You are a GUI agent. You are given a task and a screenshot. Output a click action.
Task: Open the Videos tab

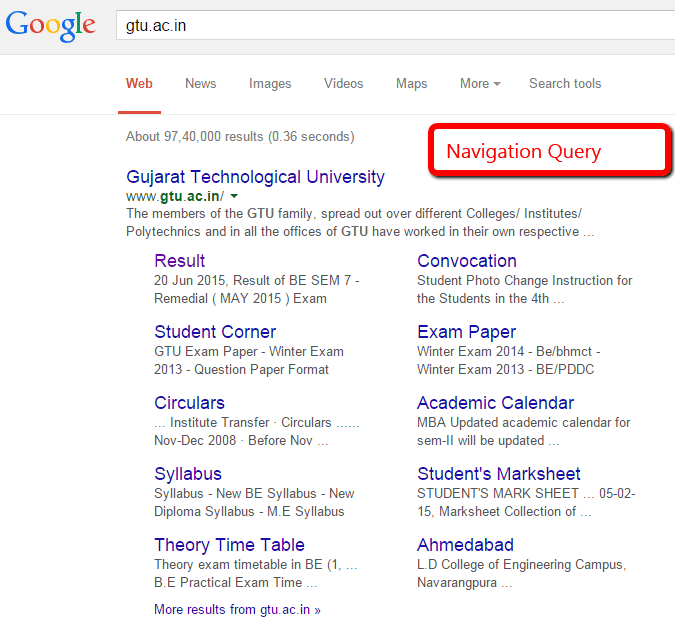tap(344, 84)
